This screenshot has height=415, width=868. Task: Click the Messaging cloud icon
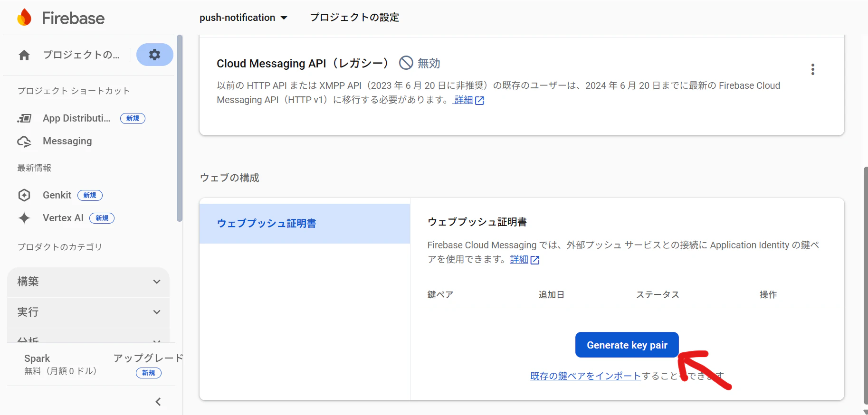(x=24, y=141)
